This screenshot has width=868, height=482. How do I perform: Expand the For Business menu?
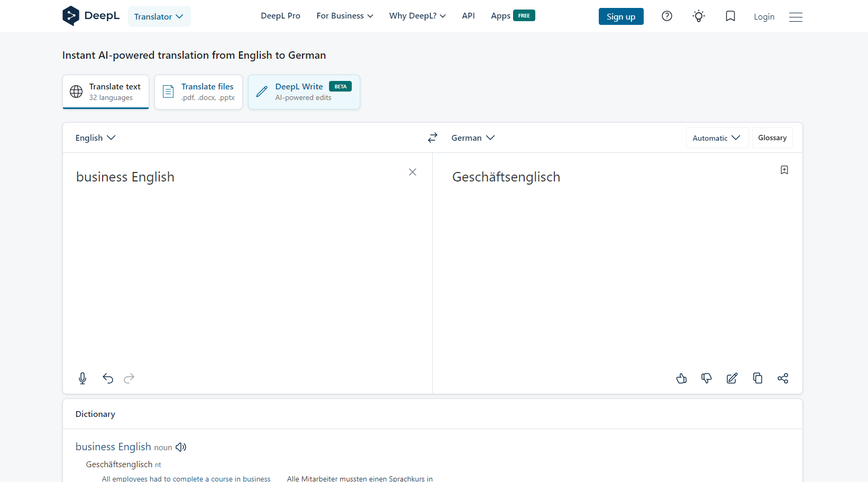[345, 16]
